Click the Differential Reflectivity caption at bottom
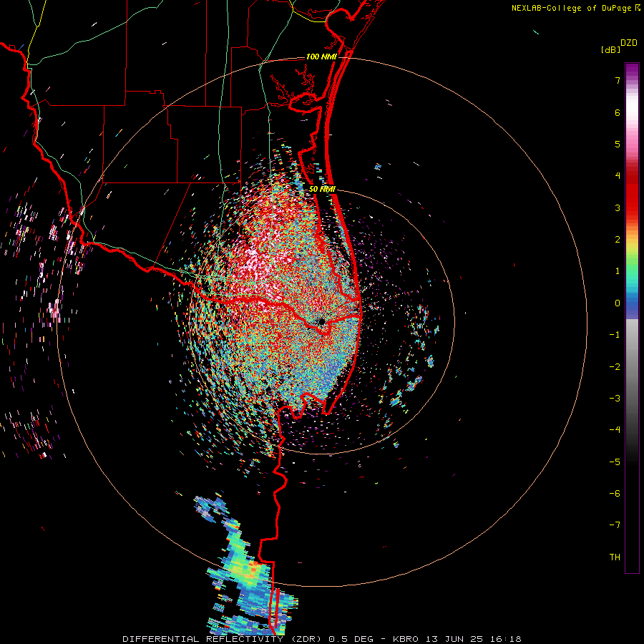 click(x=321, y=639)
